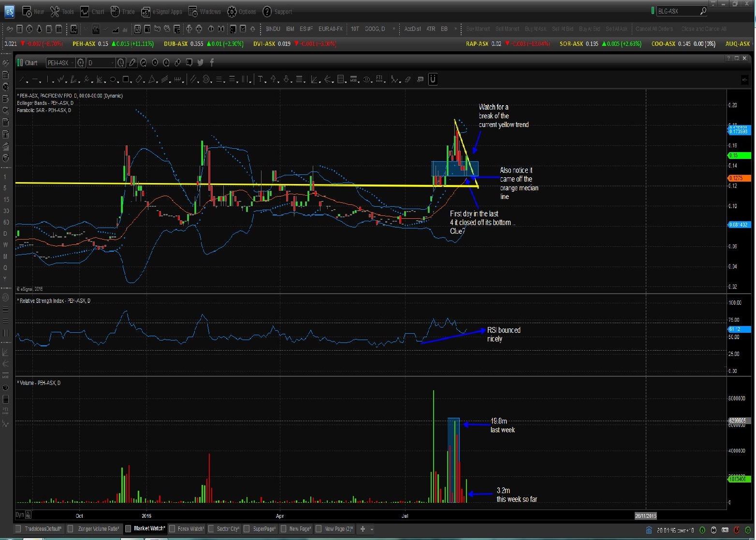756x540 pixels.
Task: Open the Windows menu
Action: coord(204,12)
